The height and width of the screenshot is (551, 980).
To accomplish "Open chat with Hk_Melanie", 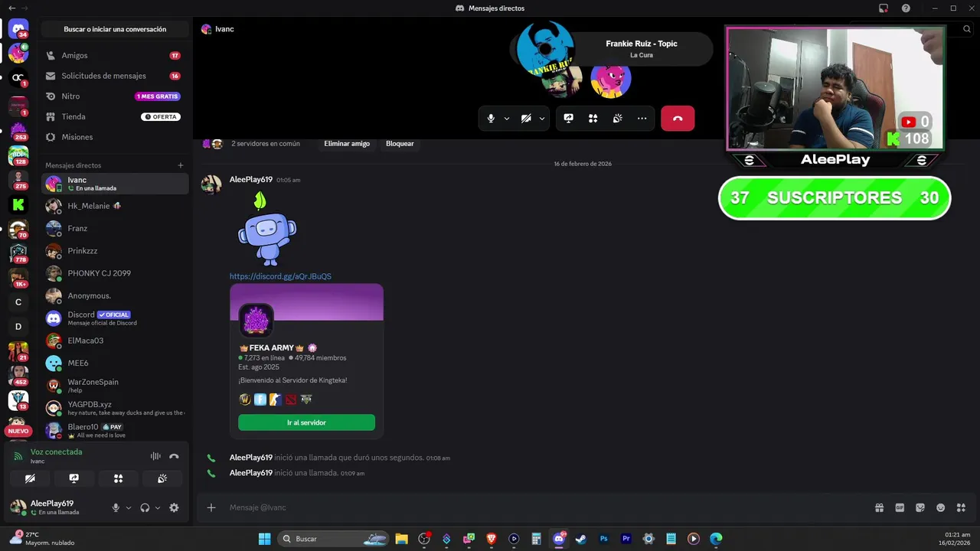I will (115, 206).
